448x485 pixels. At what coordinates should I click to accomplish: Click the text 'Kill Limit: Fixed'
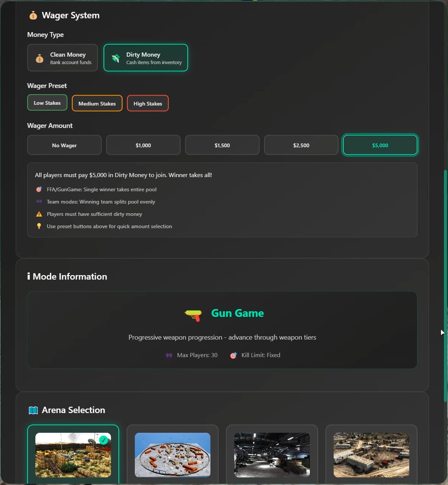click(261, 355)
